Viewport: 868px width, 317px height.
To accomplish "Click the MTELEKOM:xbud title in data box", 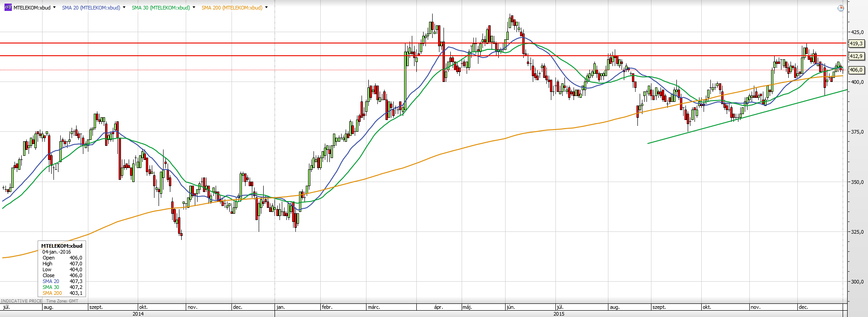I will 62,246.
